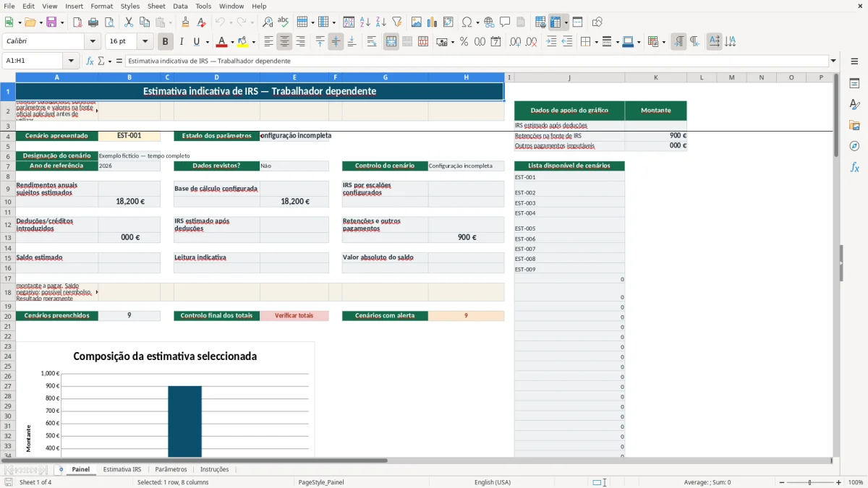Open the sidebar Styles panel
The width and height of the screenshot is (868, 488).
coord(854,104)
